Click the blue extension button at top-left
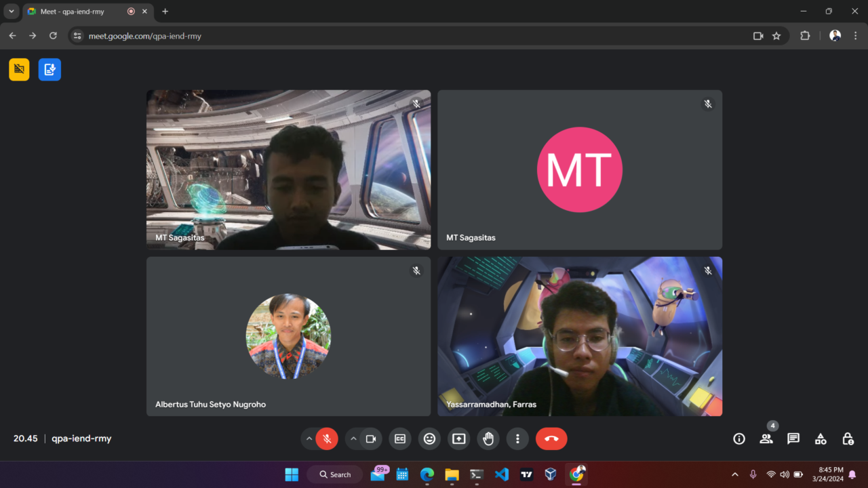 [50, 69]
